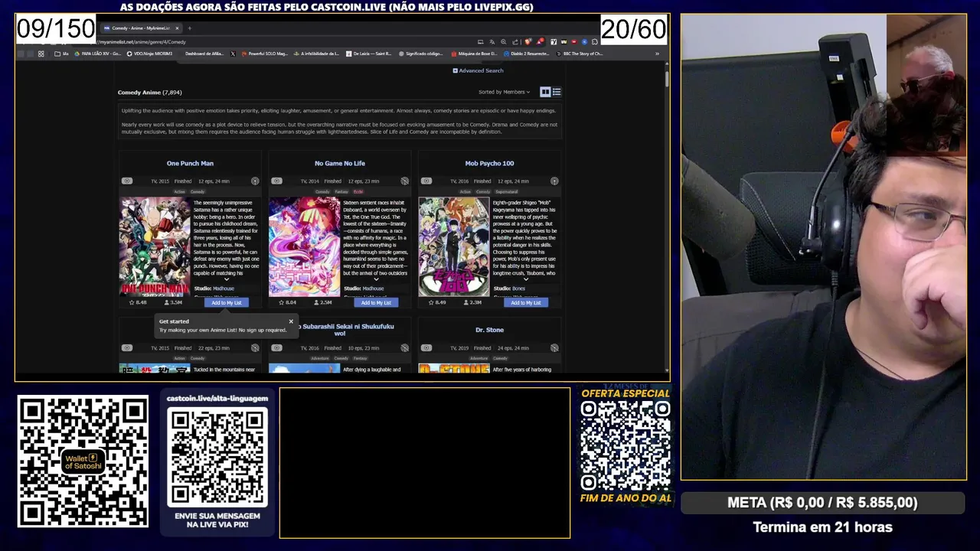
Task: Open the browser extensions puzzle icon
Action: pyautogui.click(x=595, y=42)
